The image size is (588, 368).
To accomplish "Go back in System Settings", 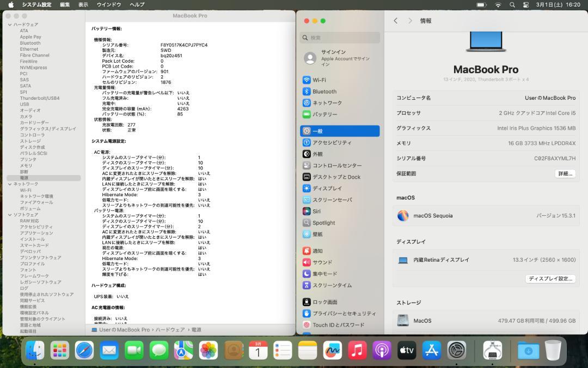I will coord(396,21).
